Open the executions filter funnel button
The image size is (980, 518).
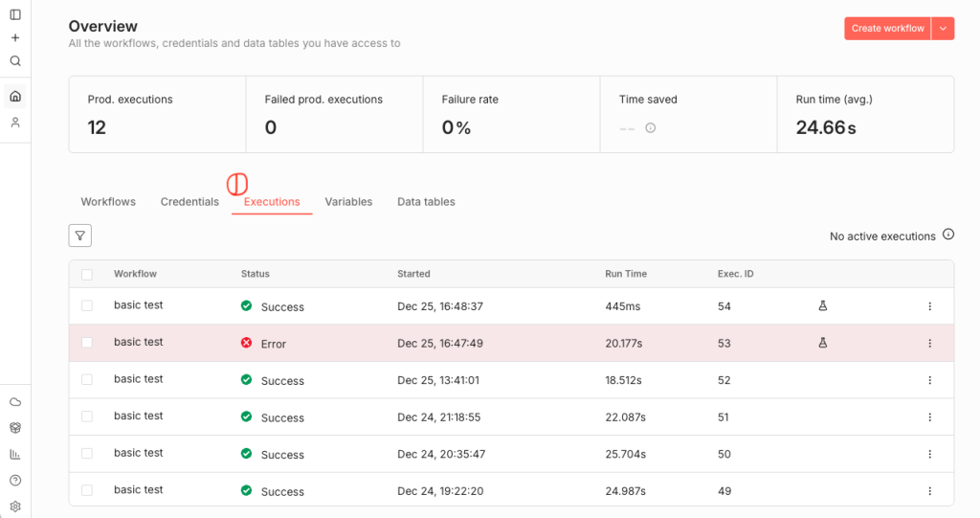(80, 236)
